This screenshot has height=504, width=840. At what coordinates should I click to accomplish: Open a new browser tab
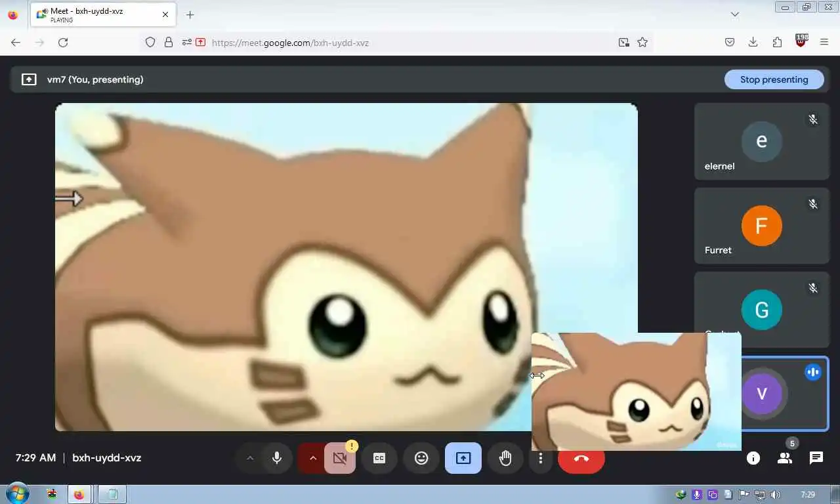[x=190, y=14]
